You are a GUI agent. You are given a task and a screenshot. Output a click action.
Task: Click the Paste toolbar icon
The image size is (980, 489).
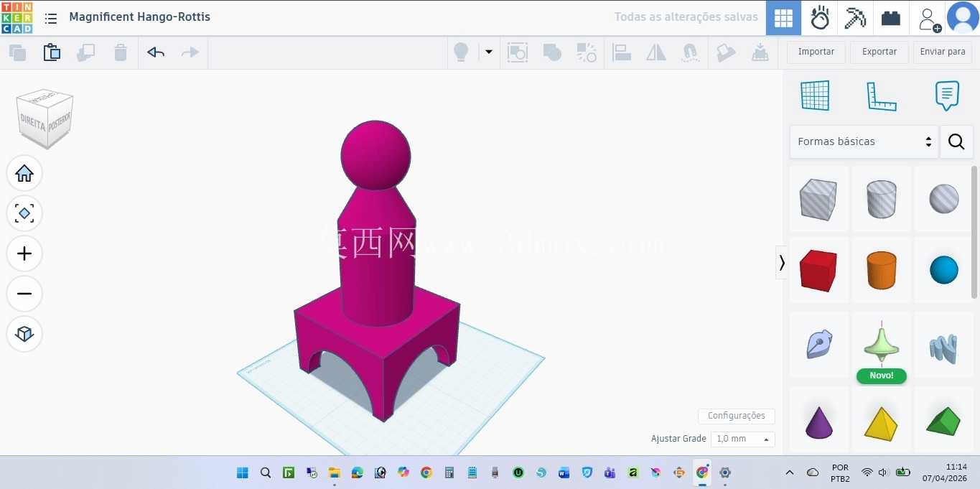coord(52,52)
